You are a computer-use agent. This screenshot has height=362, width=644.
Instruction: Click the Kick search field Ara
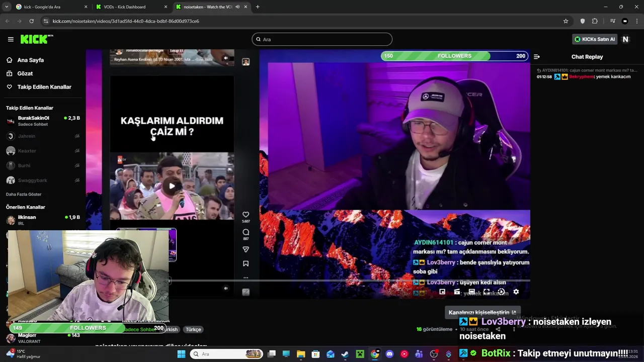click(322, 39)
